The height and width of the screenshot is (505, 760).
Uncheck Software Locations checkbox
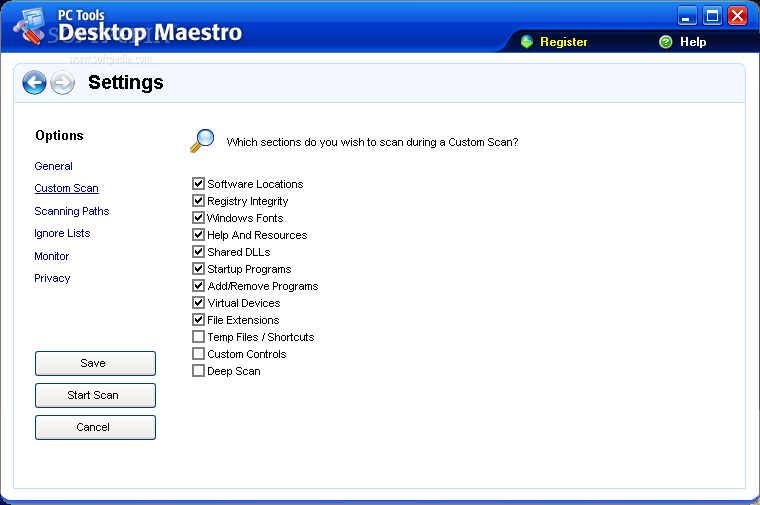pyautogui.click(x=198, y=184)
